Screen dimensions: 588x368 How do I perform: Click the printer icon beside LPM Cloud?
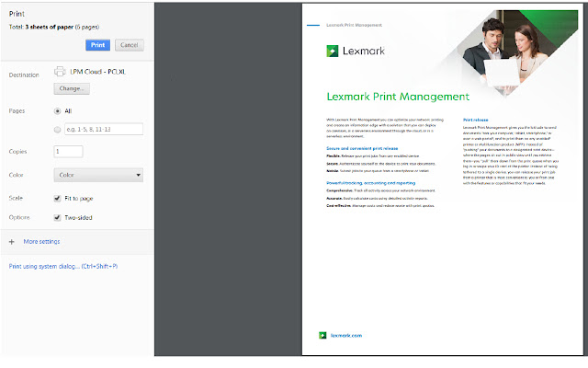point(61,71)
